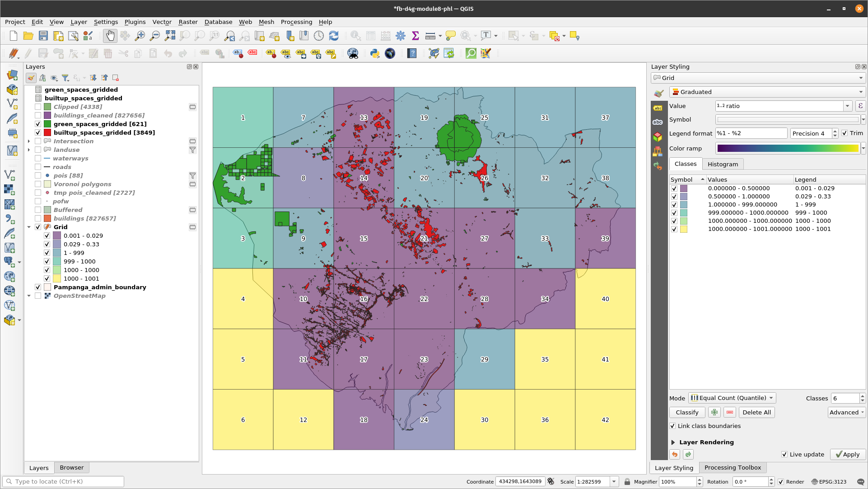Viewport: 868px width, 489px height.
Task: Activate the Zoom In tool
Action: pos(140,36)
